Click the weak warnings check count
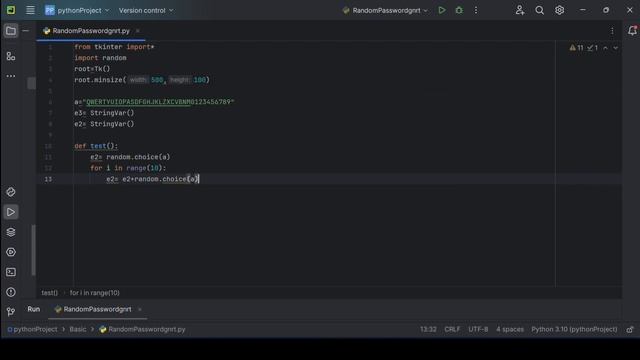The height and width of the screenshot is (360, 640). (593, 48)
